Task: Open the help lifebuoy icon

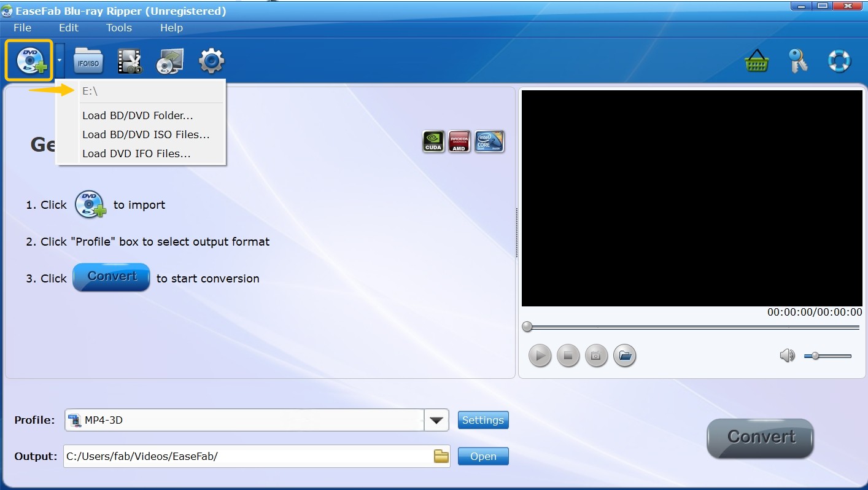Action: pyautogui.click(x=839, y=60)
